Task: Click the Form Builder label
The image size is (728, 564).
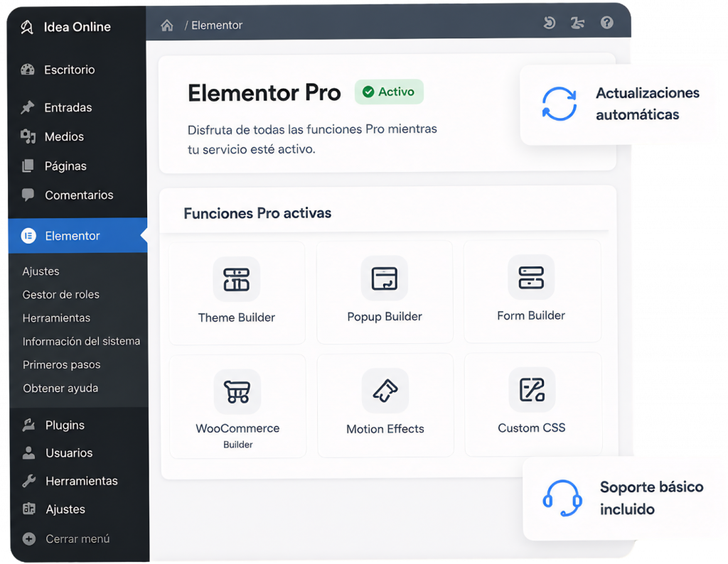Action: [x=531, y=315]
